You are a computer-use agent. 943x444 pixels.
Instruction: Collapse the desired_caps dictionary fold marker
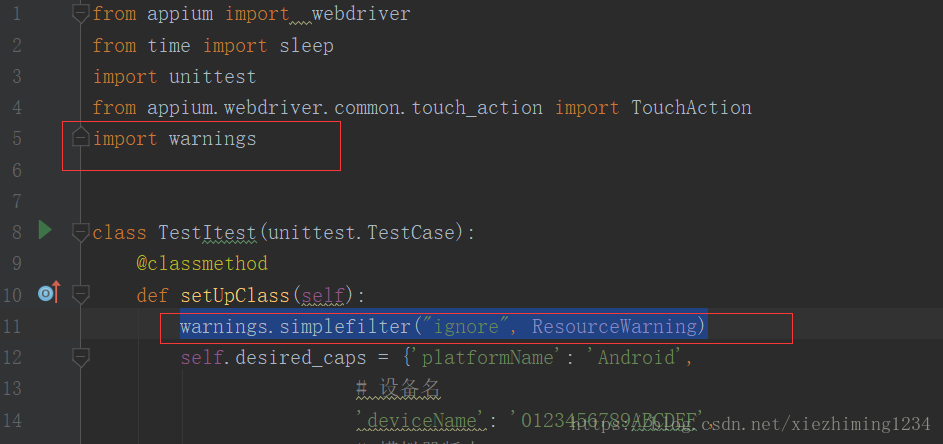(81, 357)
